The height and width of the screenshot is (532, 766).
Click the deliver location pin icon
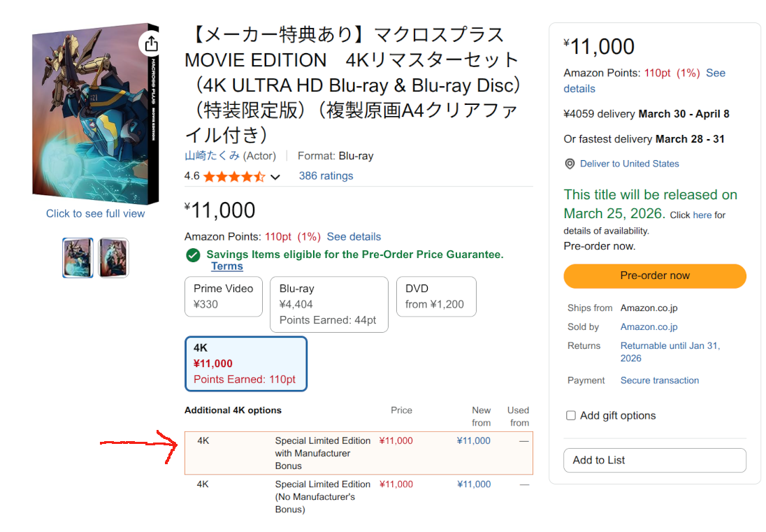(570, 164)
